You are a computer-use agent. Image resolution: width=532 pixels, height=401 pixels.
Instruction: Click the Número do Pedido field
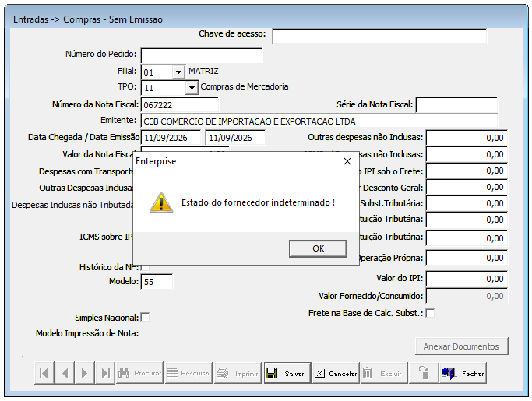click(x=202, y=55)
